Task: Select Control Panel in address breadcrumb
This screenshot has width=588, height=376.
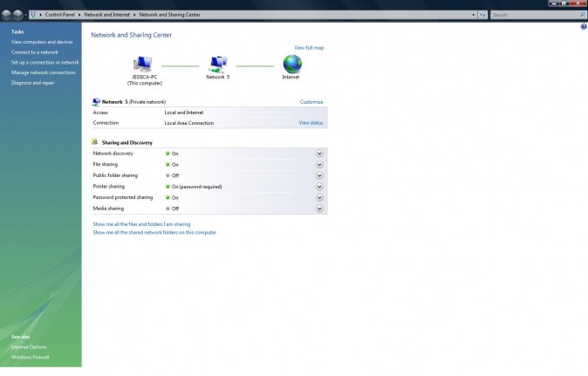Action: [x=60, y=15]
